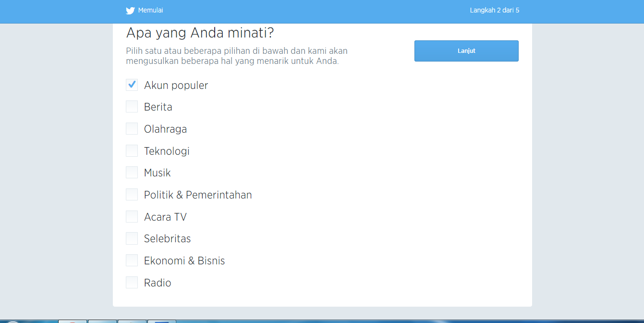Select the Radio checkbox box
This screenshot has width=644, height=323.
pos(132,283)
